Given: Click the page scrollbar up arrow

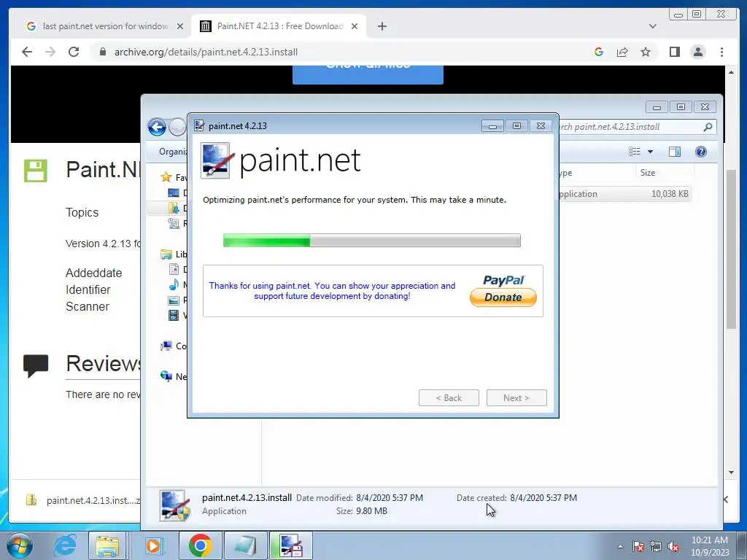Looking at the screenshot, I should tap(731, 72).
